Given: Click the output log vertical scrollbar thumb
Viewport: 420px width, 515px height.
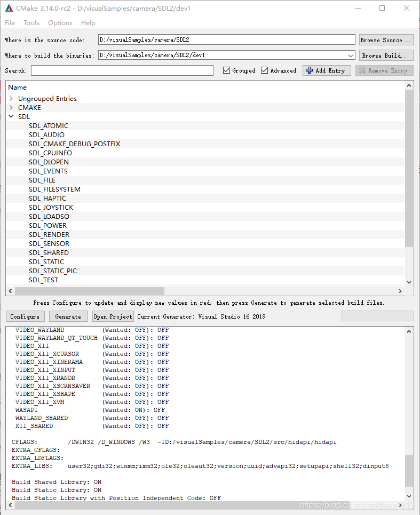Looking at the screenshot, I should [x=409, y=471].
